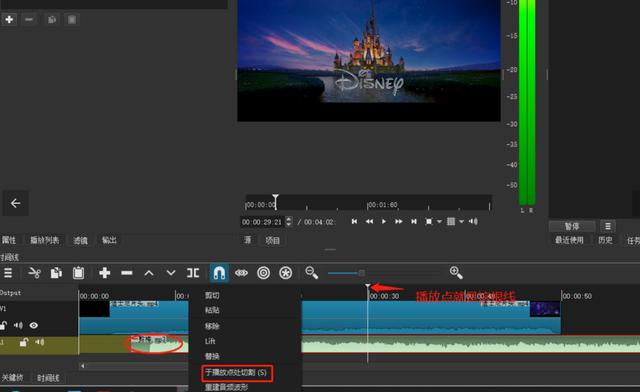
Task: Open menu button beside 暂停
Action: tap(607, 226)
